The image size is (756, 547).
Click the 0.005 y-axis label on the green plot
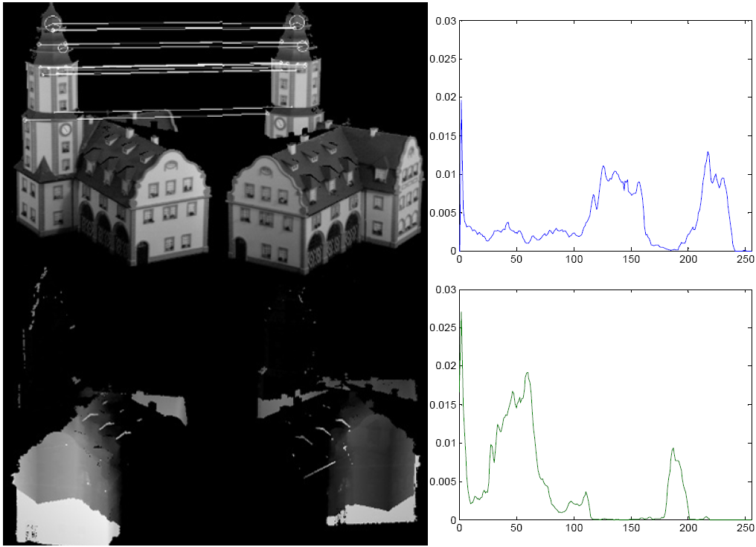(443, 482)
